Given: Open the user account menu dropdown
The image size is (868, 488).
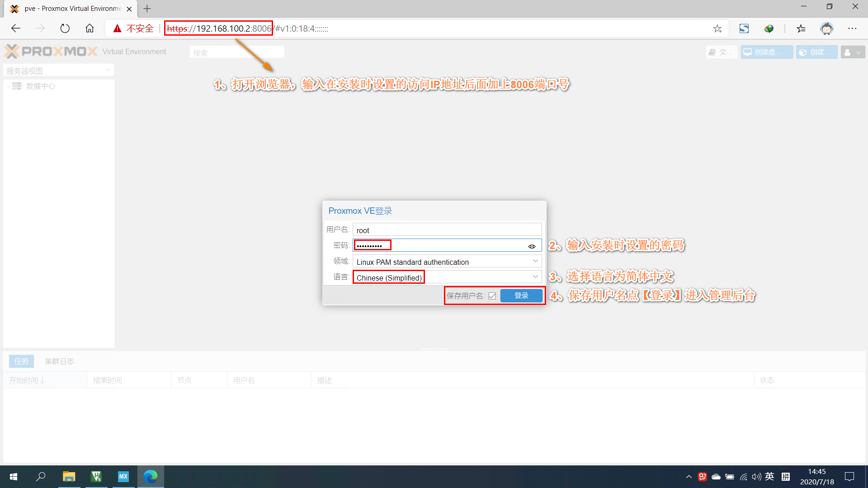Looking at the screenshot, I should pyautogui.click(x=853, y=52).
